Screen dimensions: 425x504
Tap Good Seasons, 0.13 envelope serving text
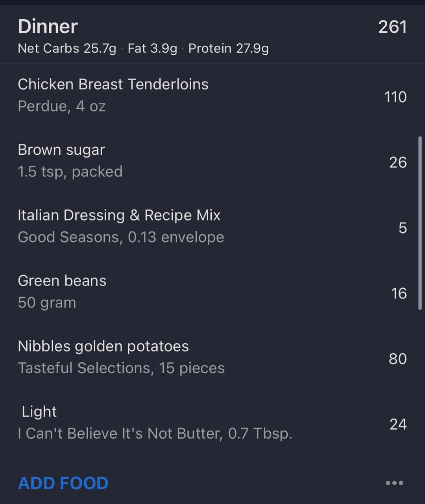121,237
